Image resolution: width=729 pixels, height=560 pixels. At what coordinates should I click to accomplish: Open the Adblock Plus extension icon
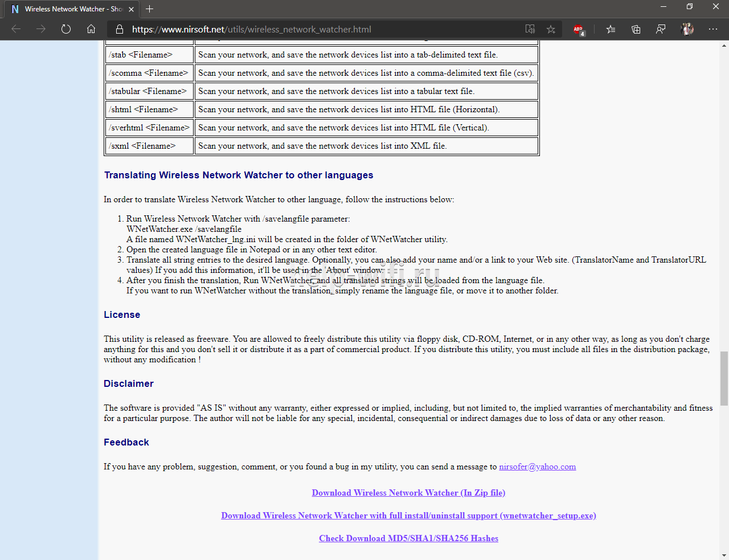click(x=579, y=30)
